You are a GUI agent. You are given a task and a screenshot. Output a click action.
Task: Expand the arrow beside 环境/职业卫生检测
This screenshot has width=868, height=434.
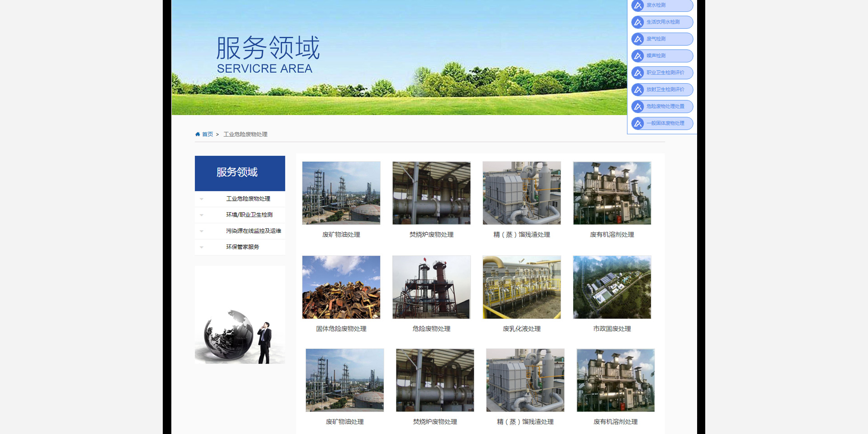[x=202, y=215]
